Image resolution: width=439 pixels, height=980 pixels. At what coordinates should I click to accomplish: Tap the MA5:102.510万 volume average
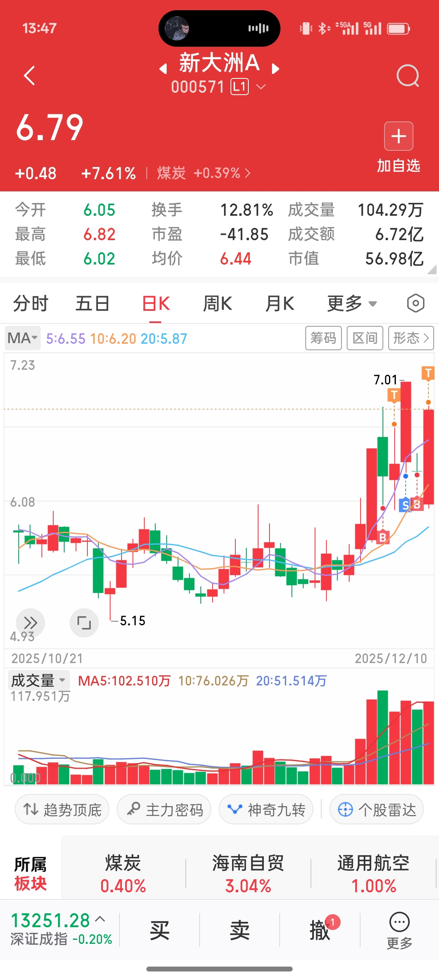point(124,681)
